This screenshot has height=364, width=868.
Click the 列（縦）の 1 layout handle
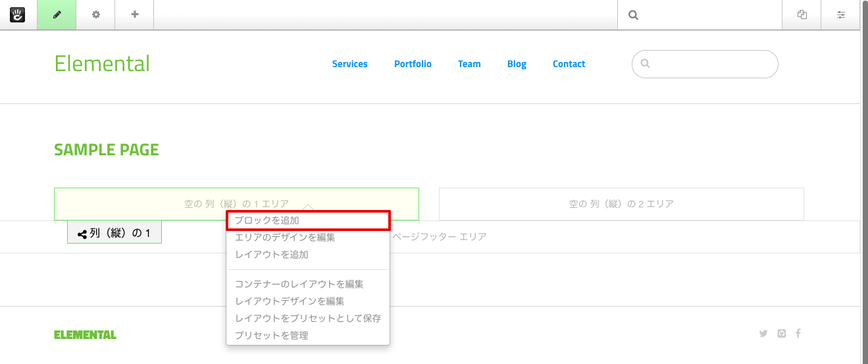tap(115, 232)
